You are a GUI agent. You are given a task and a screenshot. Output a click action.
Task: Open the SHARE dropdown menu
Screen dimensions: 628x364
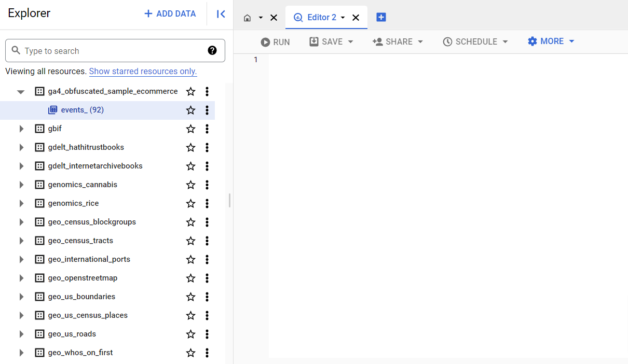(x=420, y=41)
